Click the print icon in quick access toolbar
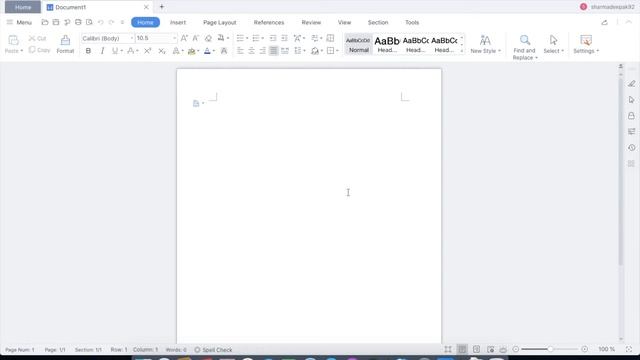 click(x=78, y=22)
